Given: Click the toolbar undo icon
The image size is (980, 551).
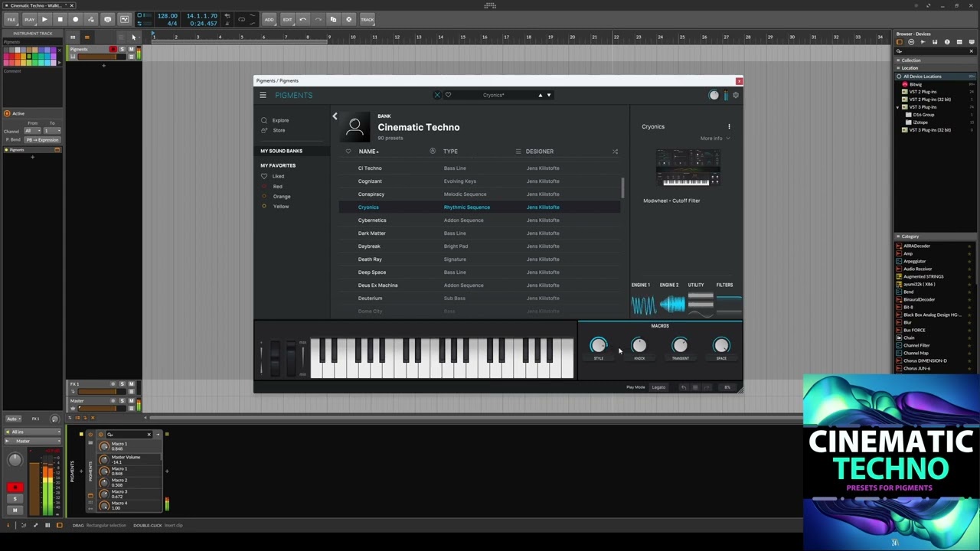Looking at the screenshot, I should (303, 19).
